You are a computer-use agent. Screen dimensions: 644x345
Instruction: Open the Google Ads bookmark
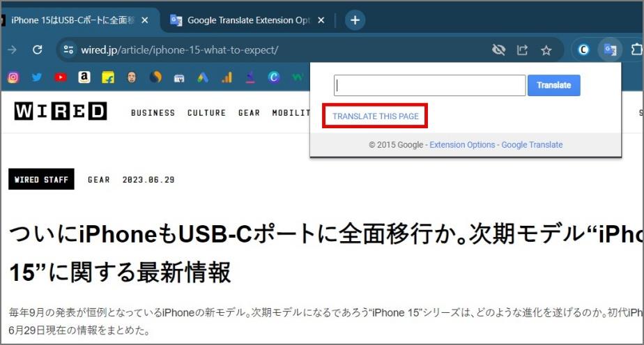coord(203,77)
